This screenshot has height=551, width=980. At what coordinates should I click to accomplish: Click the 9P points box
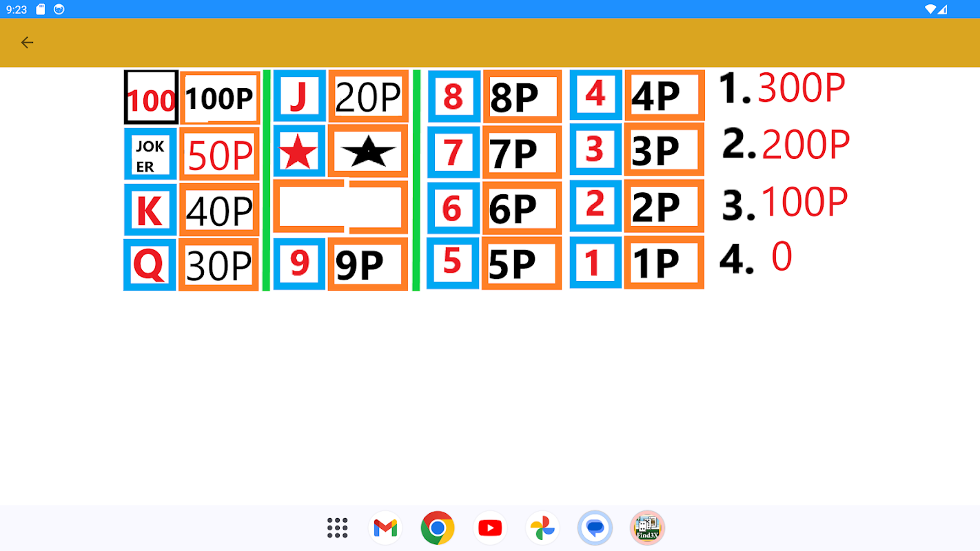point(368,264)
